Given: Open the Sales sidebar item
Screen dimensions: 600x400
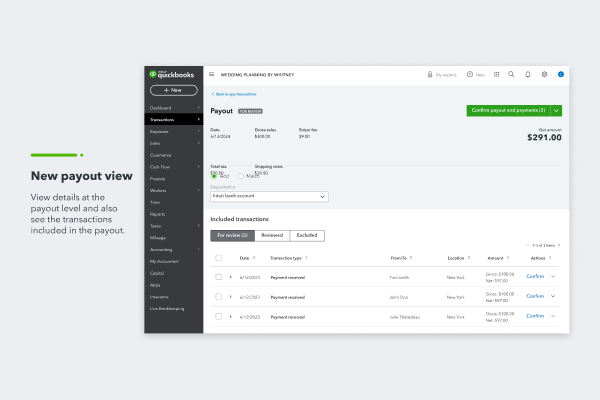Looking at the screenshot, I should click(x=174, y=143).
